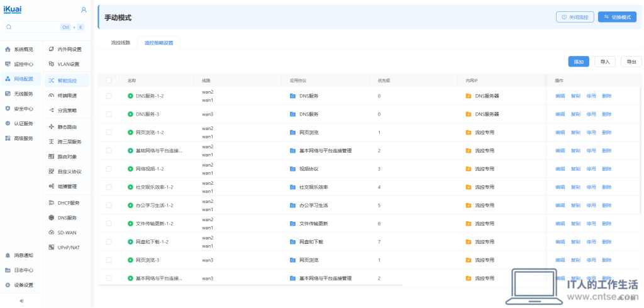Open 内外网设置 submenu item
This screenshot has width=644, height=308.
click(x=67, y=49)
